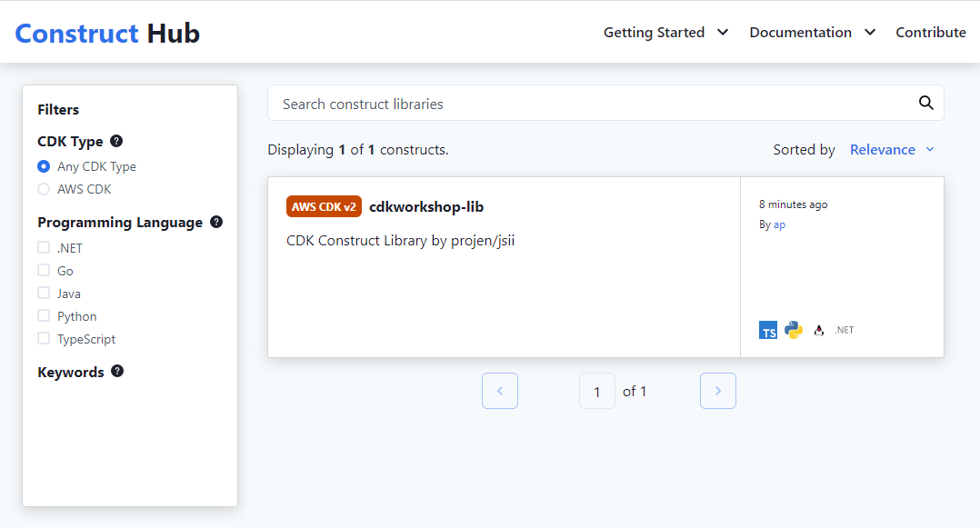Open the Programming Language help icon
This screenshot has width=980, height=528.
pos(216,222)
